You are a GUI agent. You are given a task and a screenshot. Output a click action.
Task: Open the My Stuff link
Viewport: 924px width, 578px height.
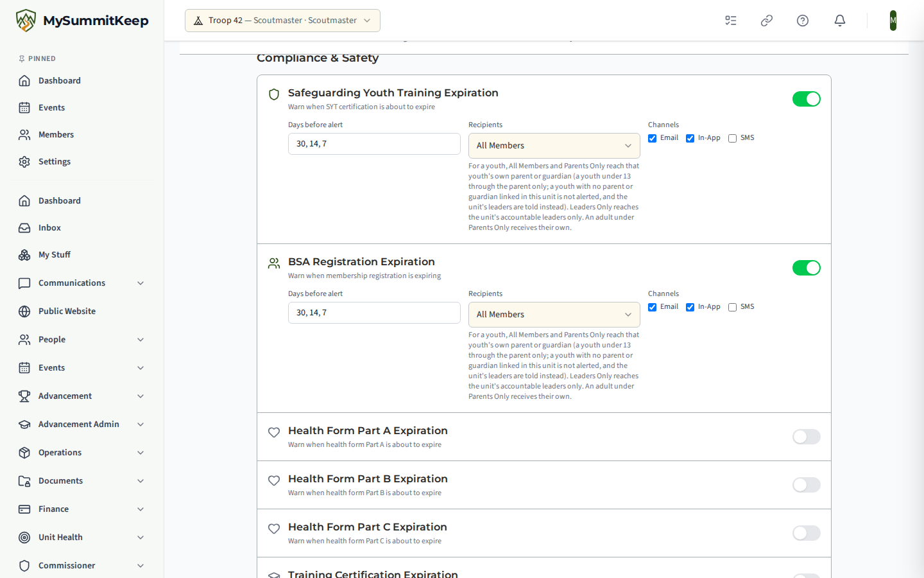coord(82,255)
